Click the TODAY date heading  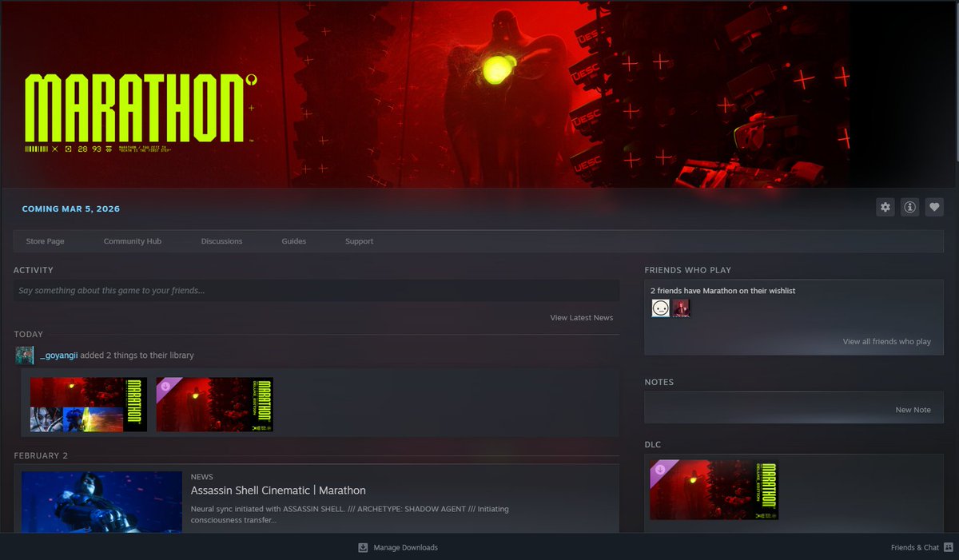coord(29,334)
